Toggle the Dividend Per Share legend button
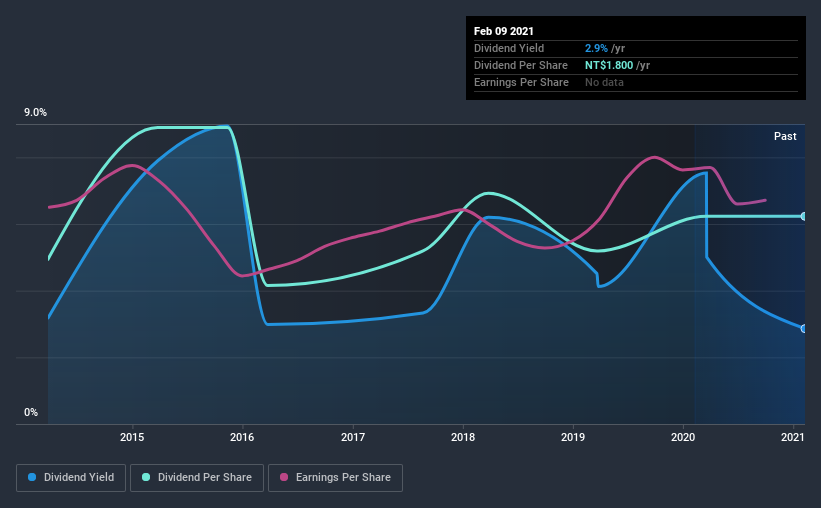Viewport: 821px width, 508px height. (197, 478)
